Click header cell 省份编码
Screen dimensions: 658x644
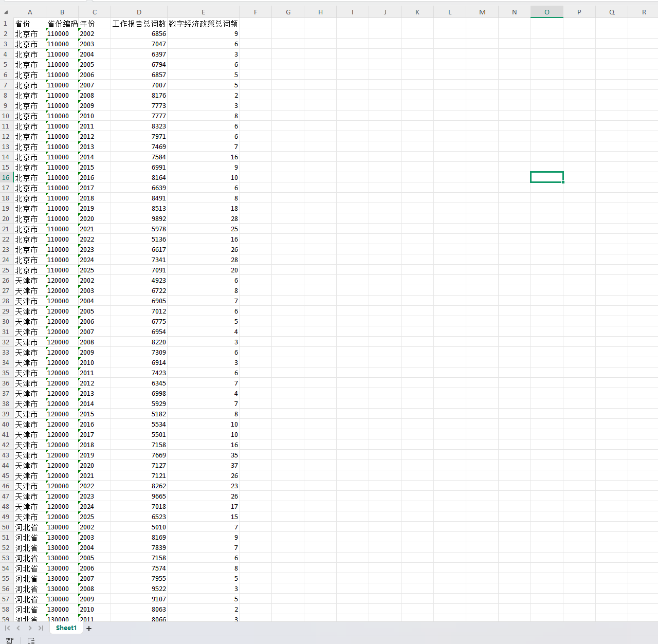point(62,23)
